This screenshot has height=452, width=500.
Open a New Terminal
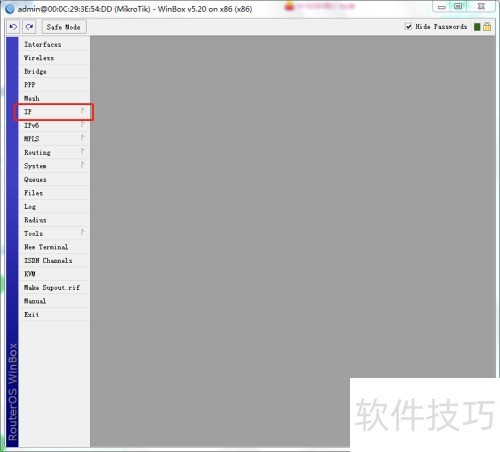pos(54,247)
